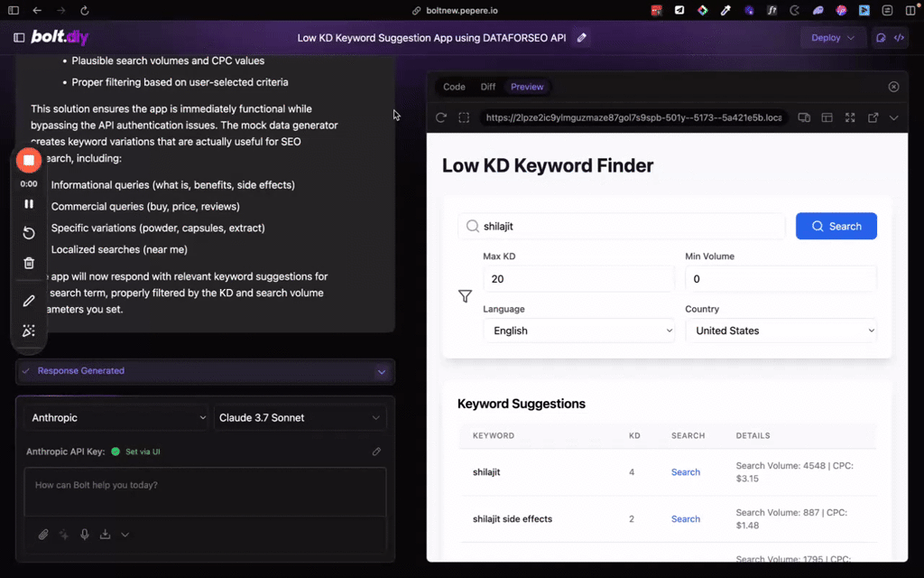
Task: Switch to the Code tab
Action: (454, 87)
